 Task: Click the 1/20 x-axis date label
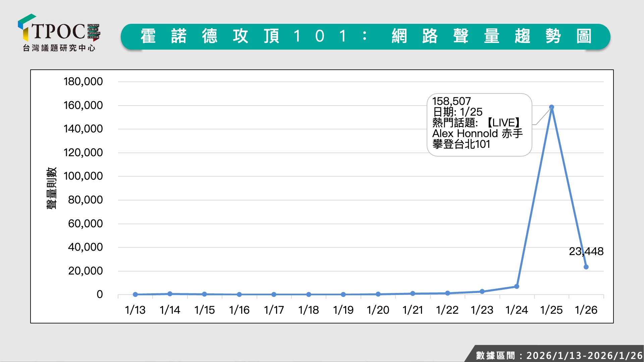tap(378, 310)
